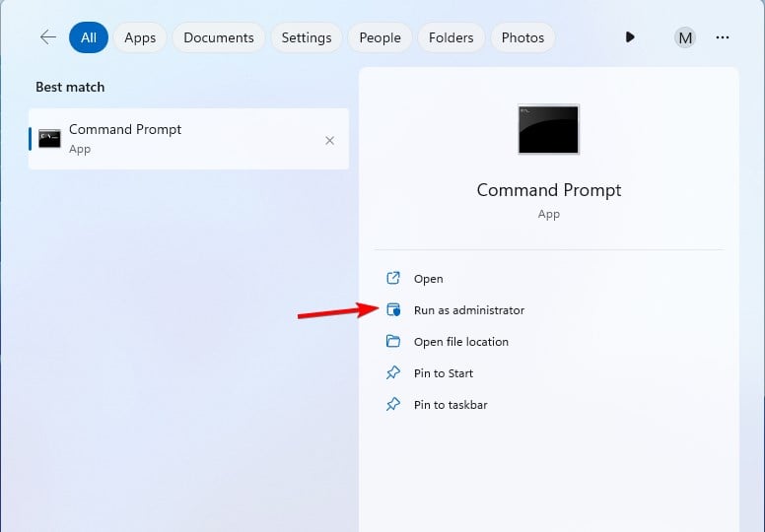Click the Pin to taskbar pin icon
The width and height of the screenshot is (765, 532).
coord(393,405)
